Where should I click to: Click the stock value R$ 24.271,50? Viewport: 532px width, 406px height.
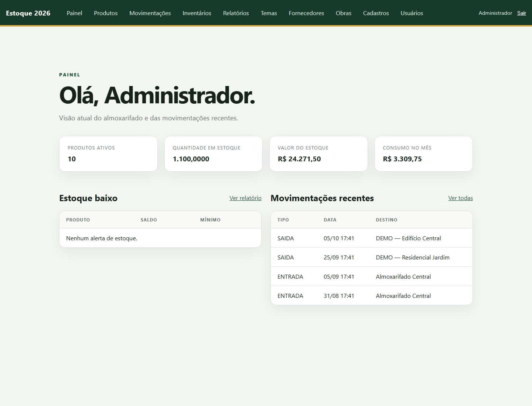[299, 159]
